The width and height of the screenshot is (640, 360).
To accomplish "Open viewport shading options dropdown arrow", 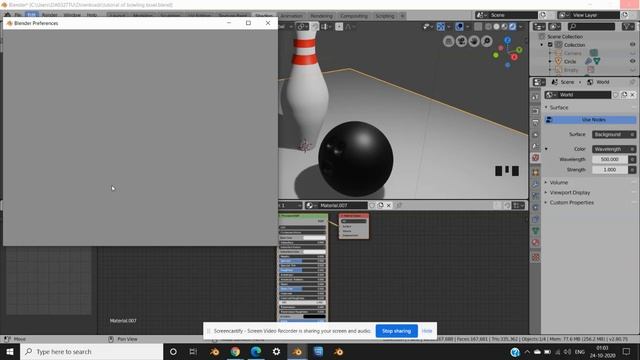I will click(521, 27).
